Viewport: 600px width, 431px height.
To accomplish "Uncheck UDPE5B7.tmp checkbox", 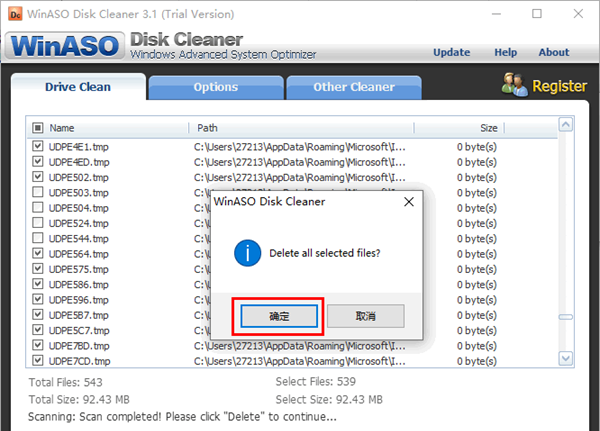I will coord(38,315).
